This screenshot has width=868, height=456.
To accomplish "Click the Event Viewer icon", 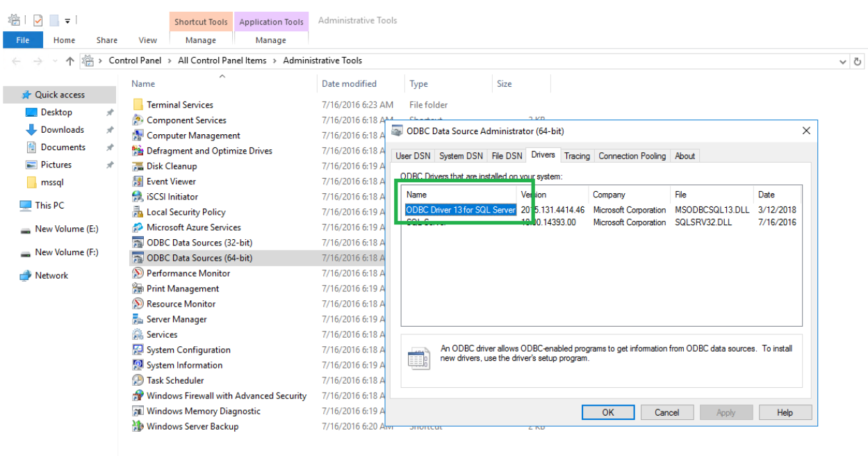I will click(138, 181).
